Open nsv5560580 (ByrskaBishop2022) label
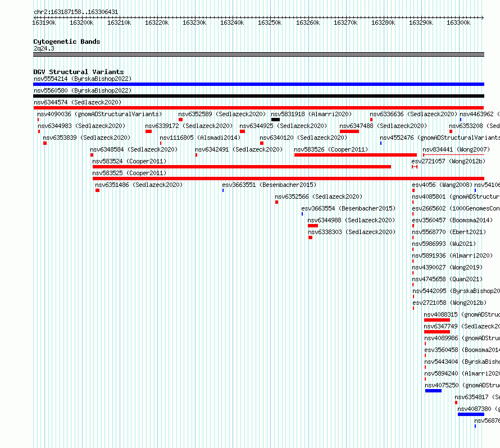The width and height of the screenshot is (500, 448). pos(83,90)
